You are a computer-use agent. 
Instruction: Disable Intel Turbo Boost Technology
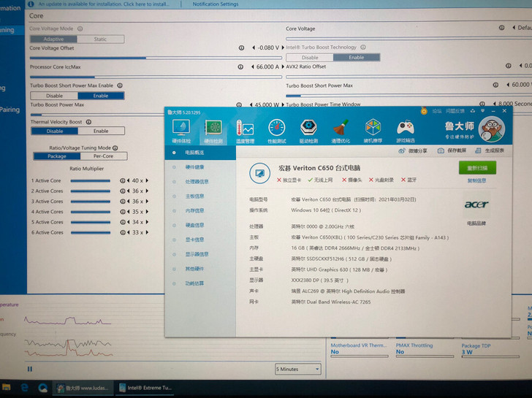click(310, 57)
